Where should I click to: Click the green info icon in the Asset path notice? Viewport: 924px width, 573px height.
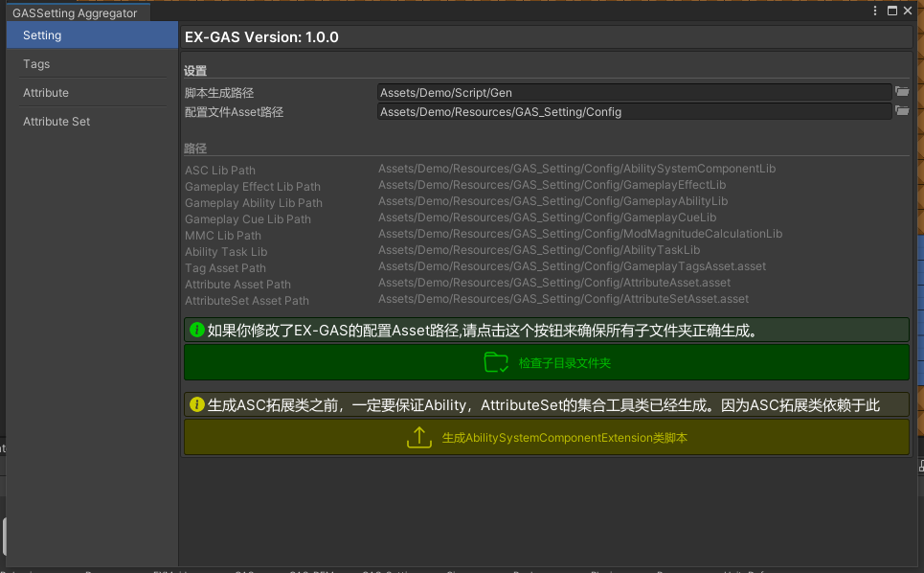[197, 330]
